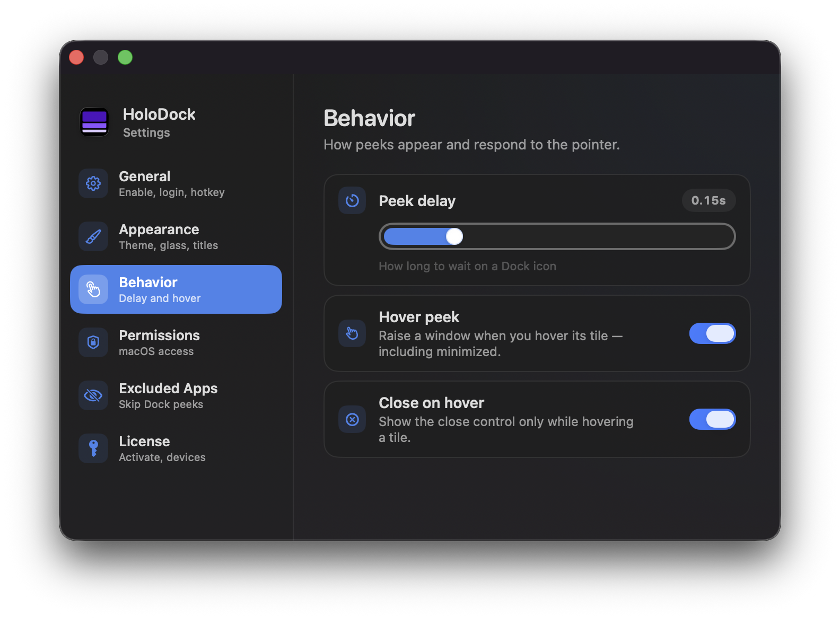Click the Peek delay slider track
This screenshot has width=840, height=619.
click(557, 236)
